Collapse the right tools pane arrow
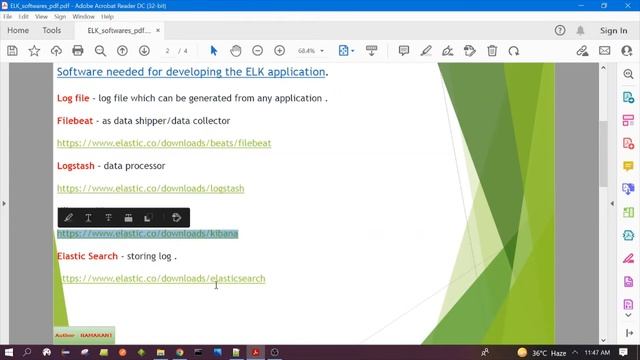The height and width of the screenshot is (360, 640). click(612, 203)
